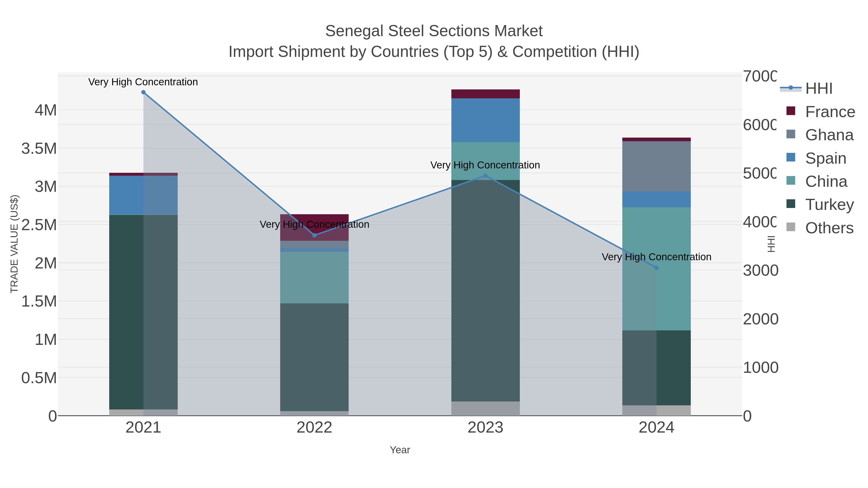This screenshot has height=488, width=868.
Task: Click the chart title Senegal Steel Sections Market
Action: (x=434, y=31)
